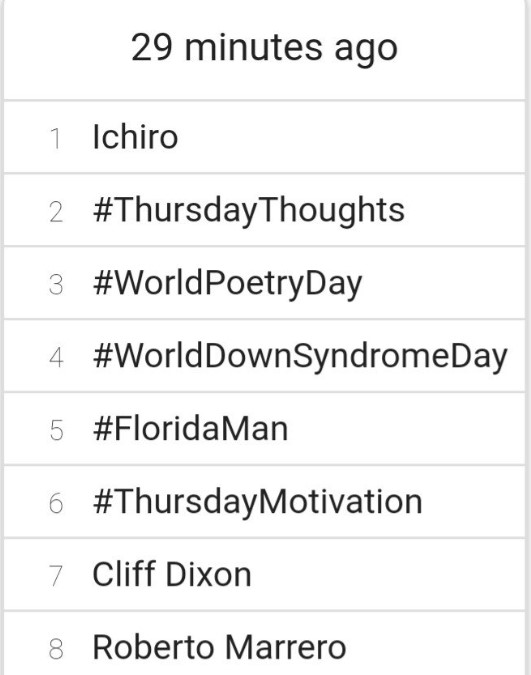Click rank number 3 beside #WorldPoetryDay
531x675 pixels.
pos(56,285)
